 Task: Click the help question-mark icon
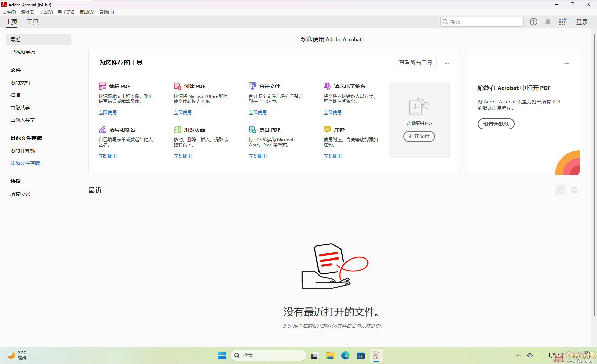coord(533,22)
